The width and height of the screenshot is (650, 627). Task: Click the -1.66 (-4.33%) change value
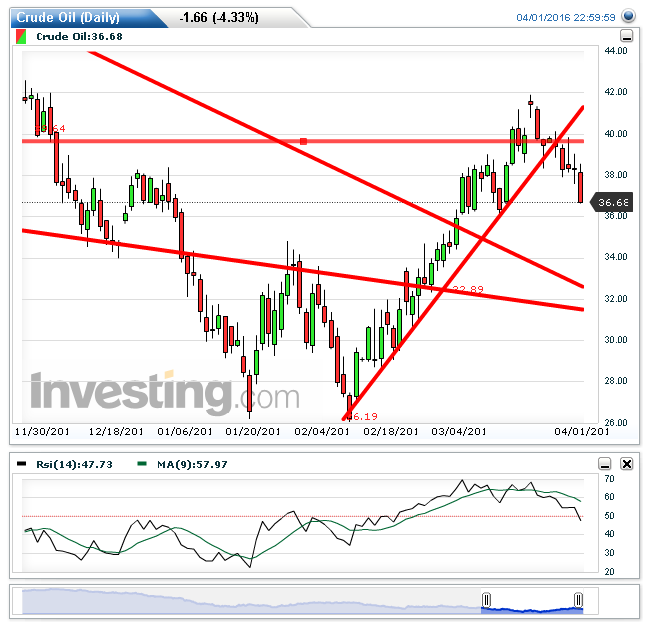pos(219,17)
